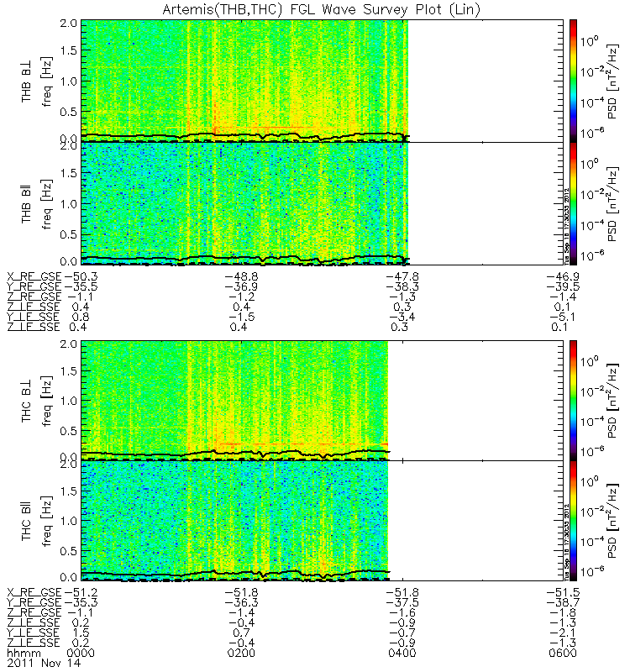This screenshot has width=630, height=672.
Task: Click the Y_RE_GSE value '-39.5'
Action: coord(563,286)
